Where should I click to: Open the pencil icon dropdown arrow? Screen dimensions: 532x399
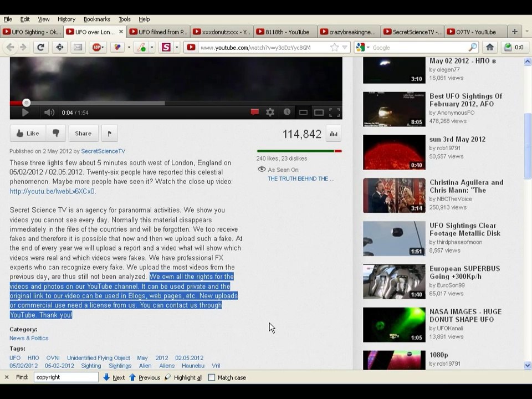tap(152, 48)
